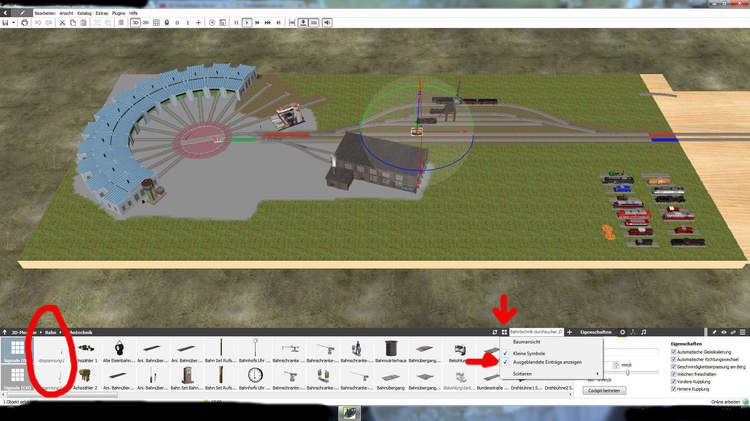
Task: Click the paste clipboard icon
Action: [x=84, y=22]
